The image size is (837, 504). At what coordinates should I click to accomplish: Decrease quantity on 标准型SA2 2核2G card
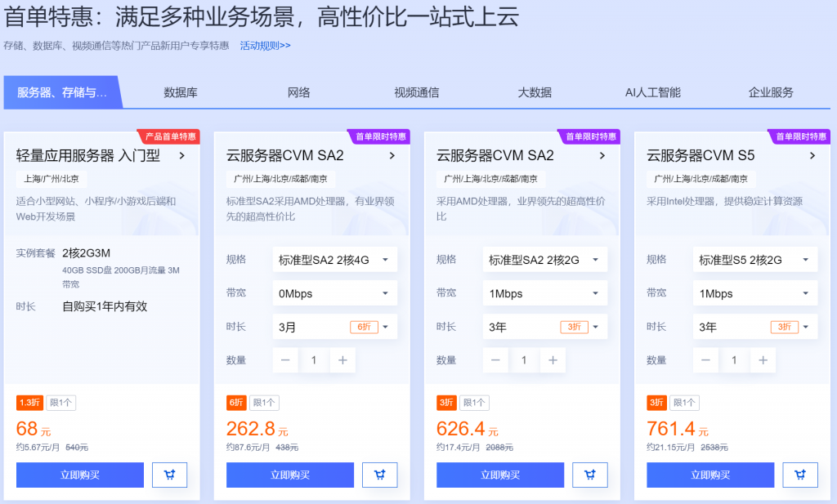click(x=495, y=360)
